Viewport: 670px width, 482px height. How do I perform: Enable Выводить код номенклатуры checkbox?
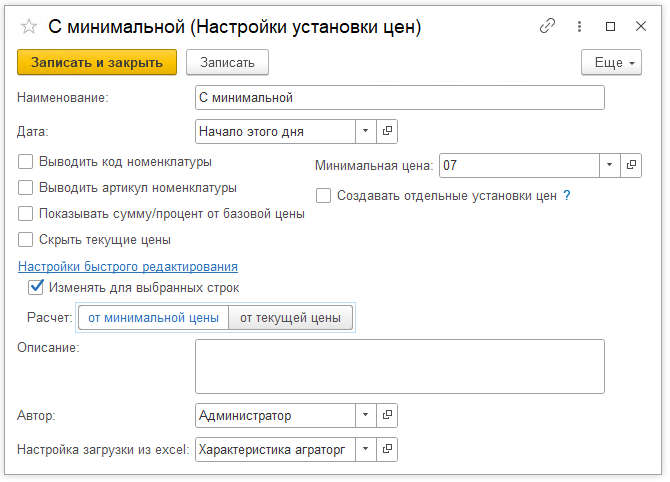coord(26,161)
